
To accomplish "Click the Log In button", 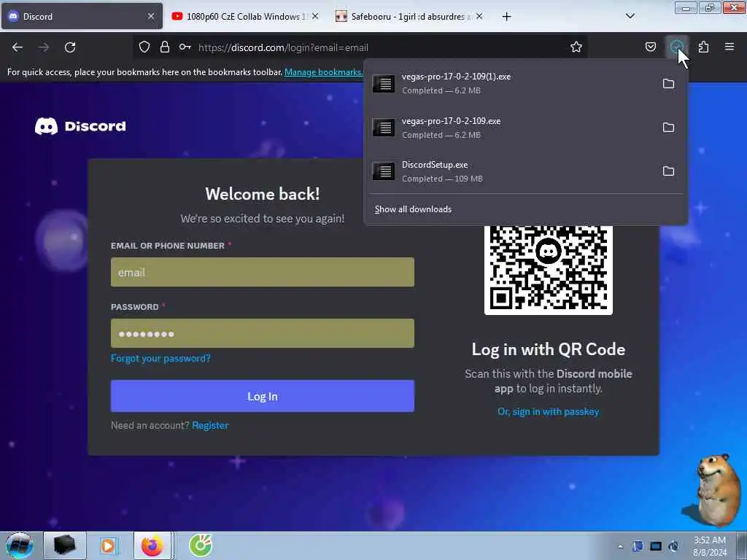I will click(263, 396).
